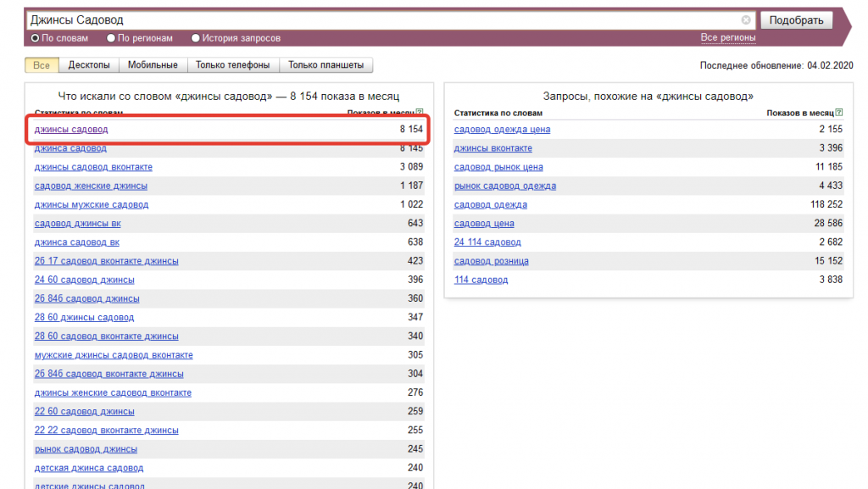Open the рынок садовод джинсы link
This screenshot has width=868, height=489.
[86, 448]
